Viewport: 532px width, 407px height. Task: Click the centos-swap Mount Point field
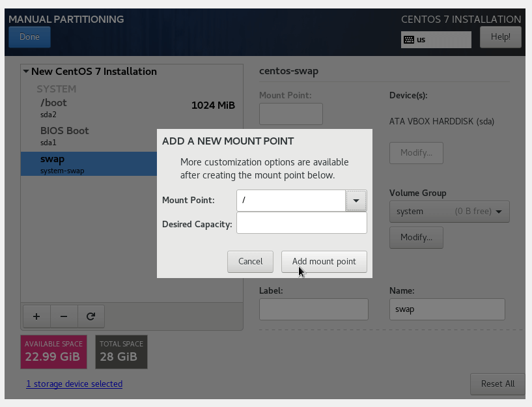291,114
